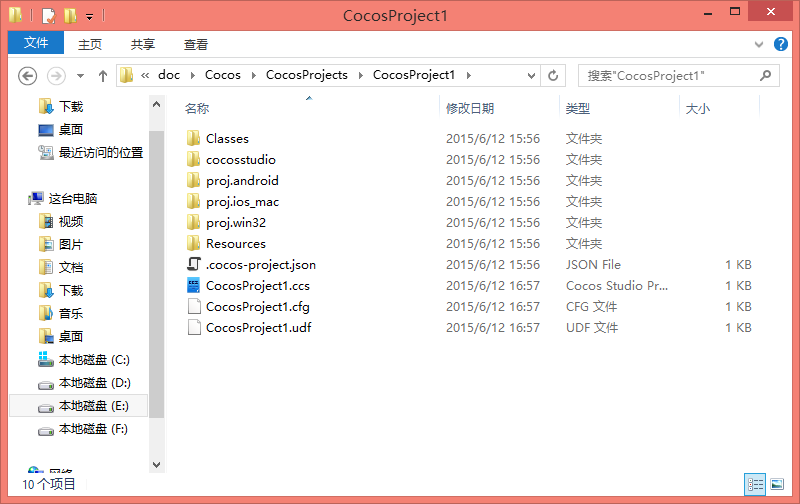The height and width of the screenshot is (504, 800).
Task: Select the CocosProject1.cfg file icon
Action: tap(194, 306)
